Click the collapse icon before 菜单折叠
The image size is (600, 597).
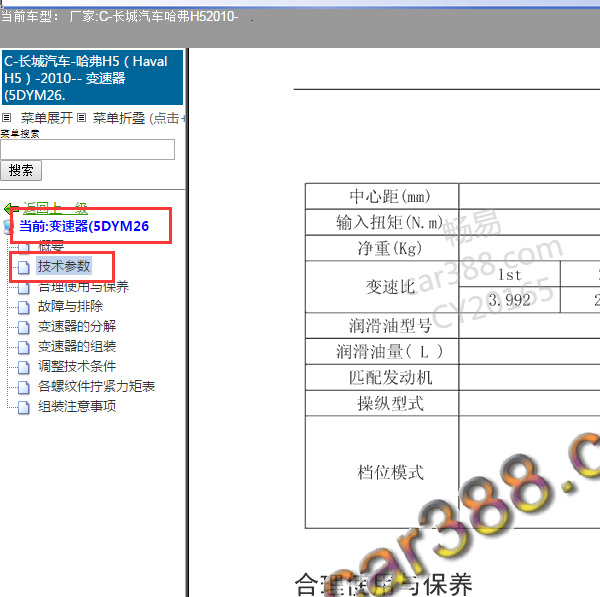pyautogui.click(x=81, y=117)
